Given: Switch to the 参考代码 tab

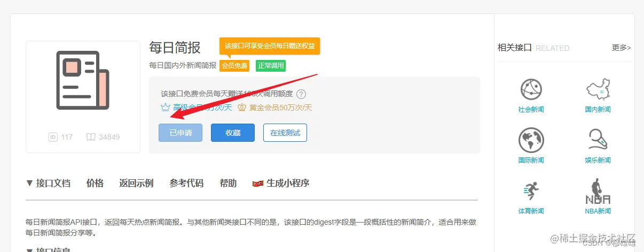Looking at the screenshot, I should tap(186, 183).
